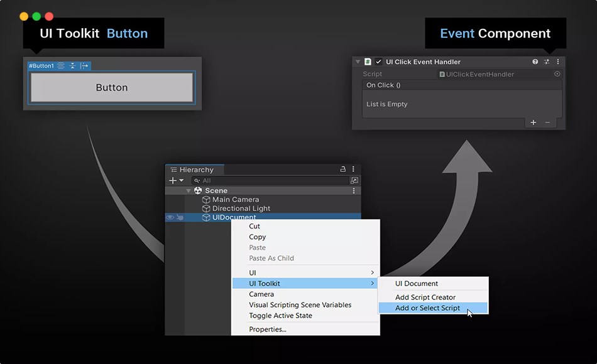Click the UIDocument cube icon in Hierarchy

[207, 217]
